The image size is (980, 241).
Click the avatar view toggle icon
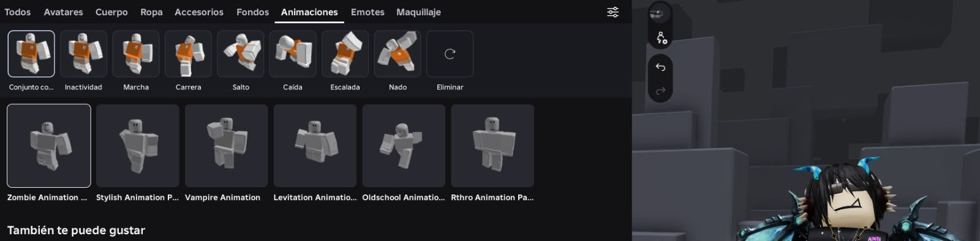(x=660, y=13)
